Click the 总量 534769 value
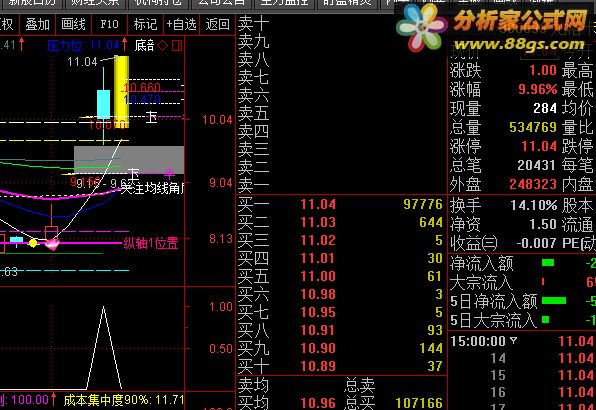Image resolution: width=596 pixels, height=410 pixels. [x=533, y=127]
